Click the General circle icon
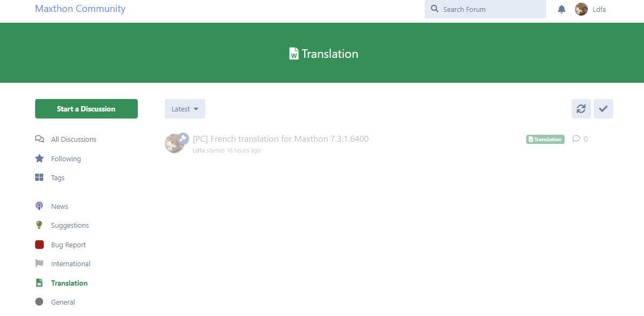 pyautogui.click(x=39, y=301)
